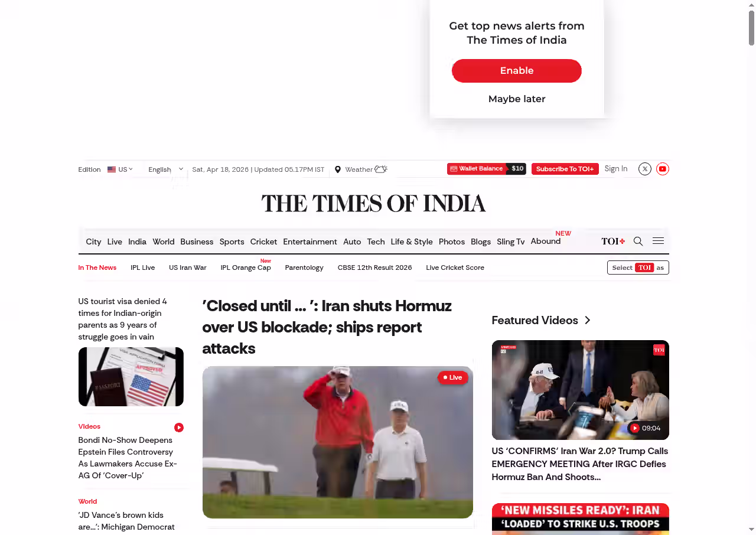Dismiss alerts with Maybe later
Image resolution: width=756 pixels, height=535 pixels.
coord(516,99)
